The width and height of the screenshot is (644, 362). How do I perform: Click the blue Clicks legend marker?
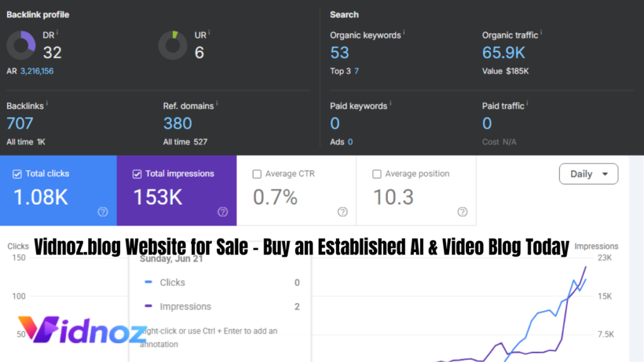click(x=148, y=282)
